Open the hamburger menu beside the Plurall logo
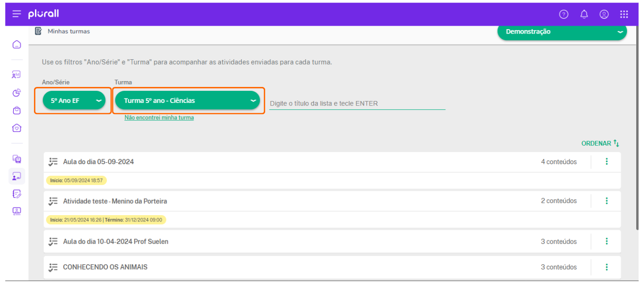 click(17, 14)
